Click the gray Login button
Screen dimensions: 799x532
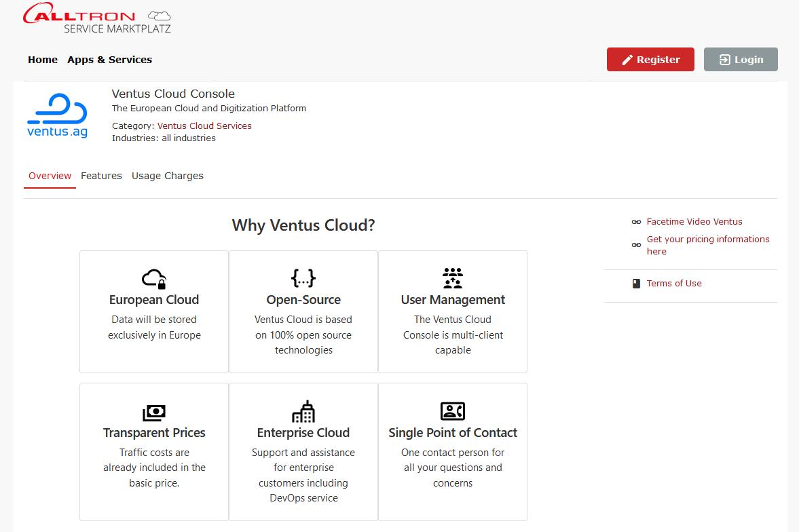pos(741,60)
